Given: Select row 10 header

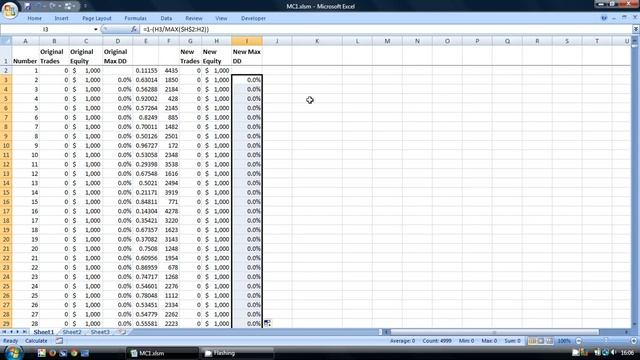Looking at the screenshot, I should tap(6, 145).
